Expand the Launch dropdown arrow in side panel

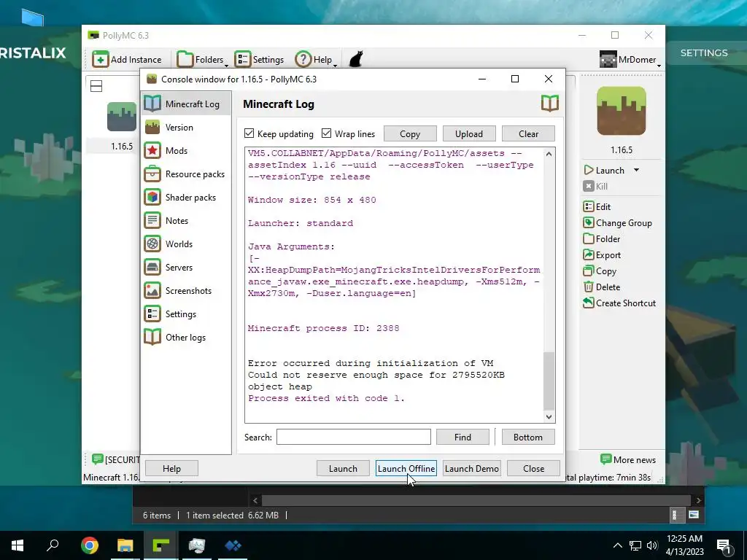coord(636,170)
